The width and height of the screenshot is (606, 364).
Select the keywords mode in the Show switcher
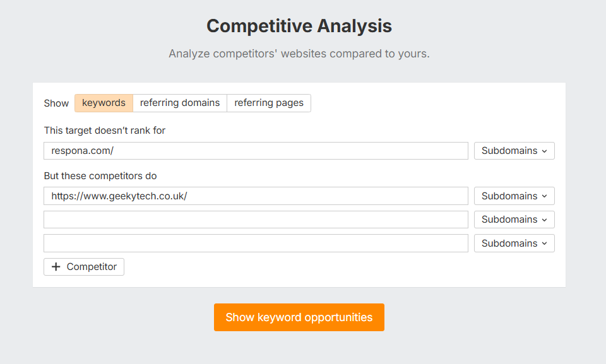point(103,103)
